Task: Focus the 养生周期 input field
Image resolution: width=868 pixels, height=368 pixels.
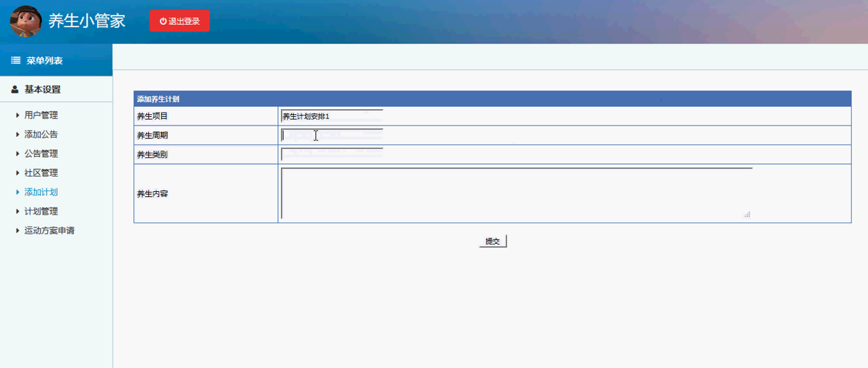Action: click(332, 135)
